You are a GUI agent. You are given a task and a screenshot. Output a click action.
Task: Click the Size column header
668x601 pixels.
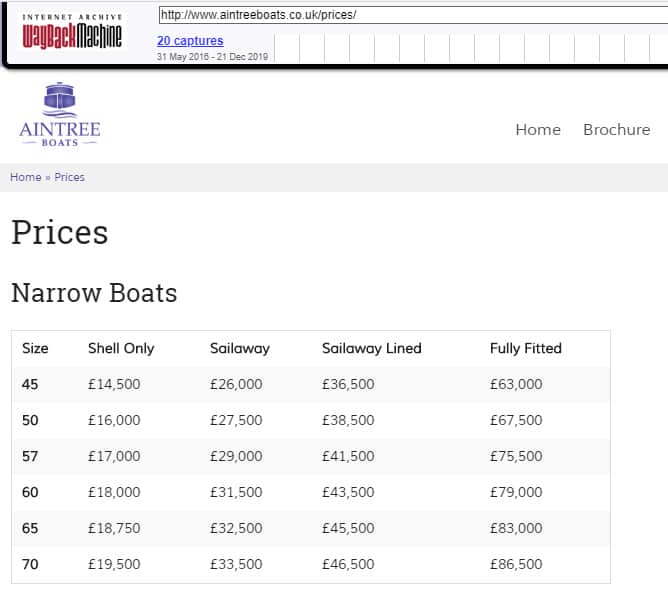click(x=35, y=348)
